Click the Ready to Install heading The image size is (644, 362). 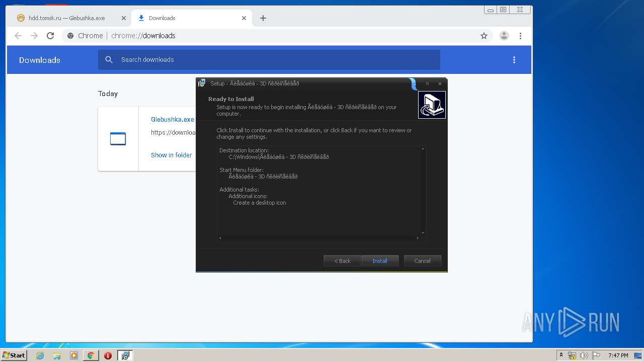(231, 99)
